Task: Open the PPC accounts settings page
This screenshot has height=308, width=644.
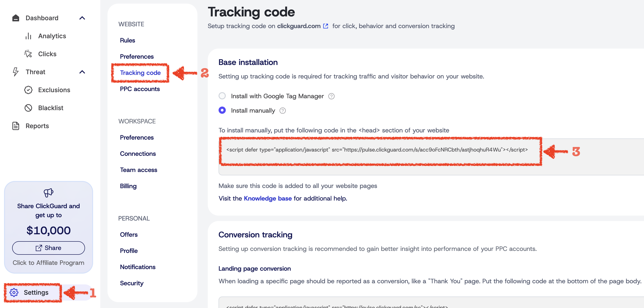Action: coord(140,89)
